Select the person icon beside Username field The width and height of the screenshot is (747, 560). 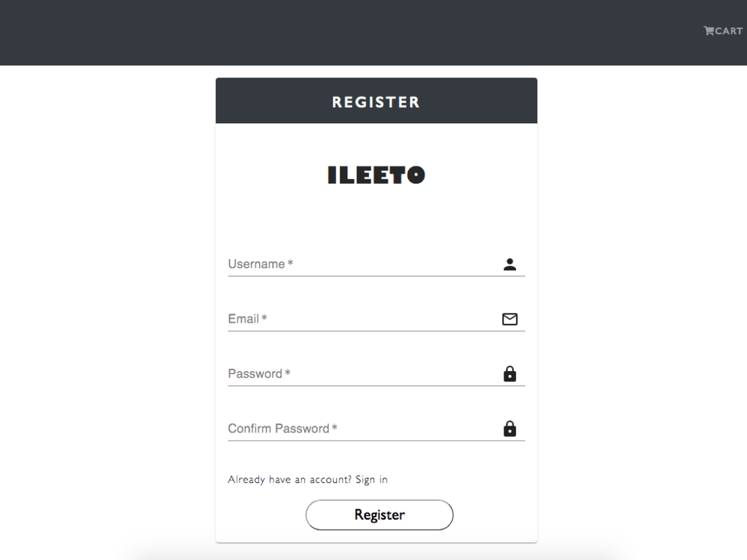coord(510,264)
